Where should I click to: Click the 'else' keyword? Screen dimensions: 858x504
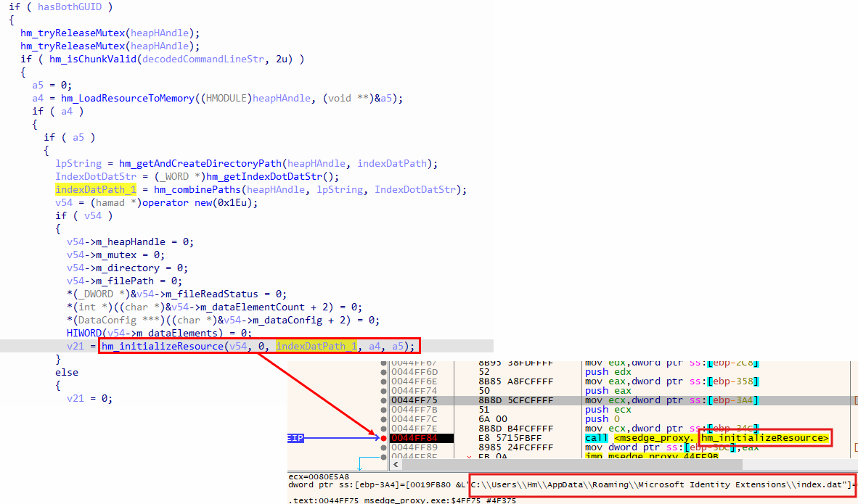click(x=67, y=372)
